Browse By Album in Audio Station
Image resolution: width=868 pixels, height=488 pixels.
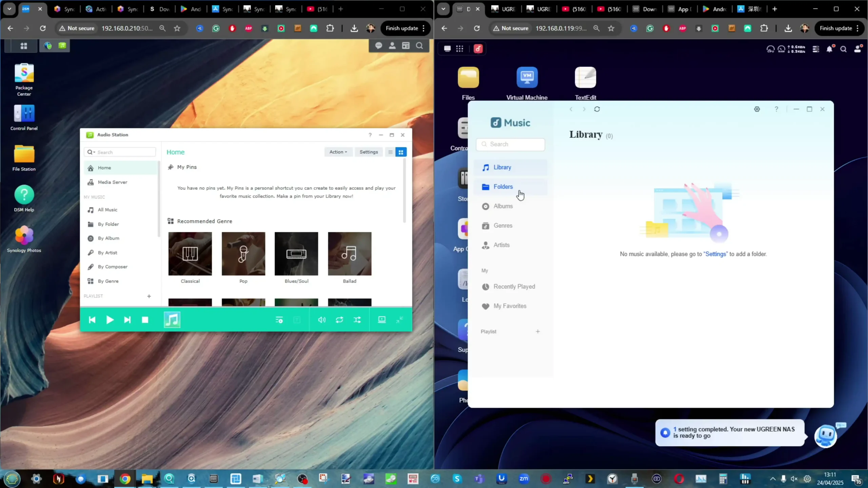click(x=120, y=238)
